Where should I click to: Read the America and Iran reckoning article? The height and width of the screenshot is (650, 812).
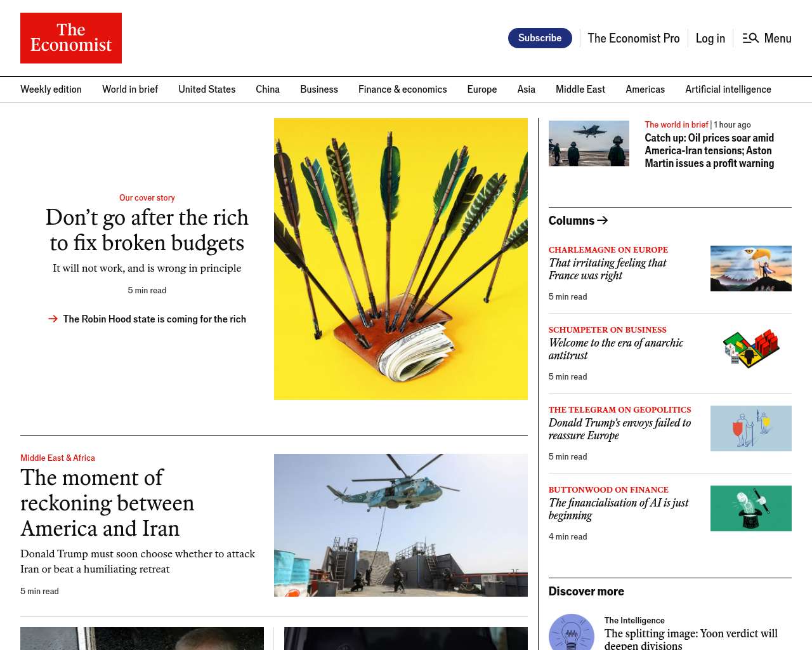coord(107,503)
